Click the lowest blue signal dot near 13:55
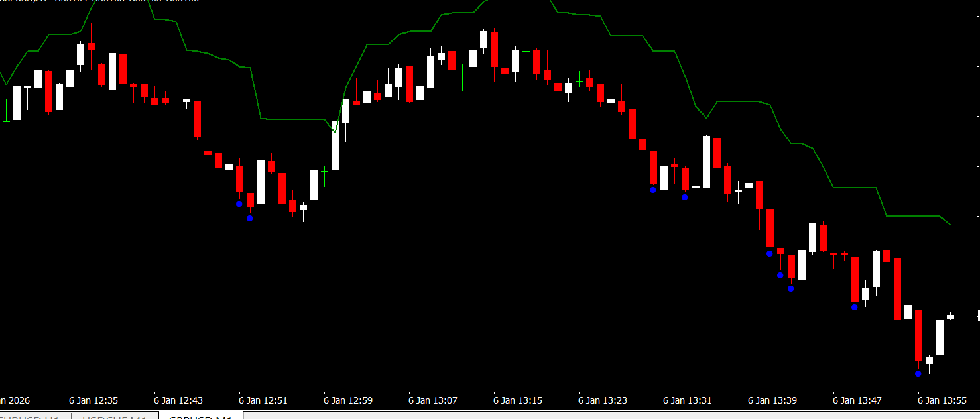980x419 pixels. tap(918, 373)
